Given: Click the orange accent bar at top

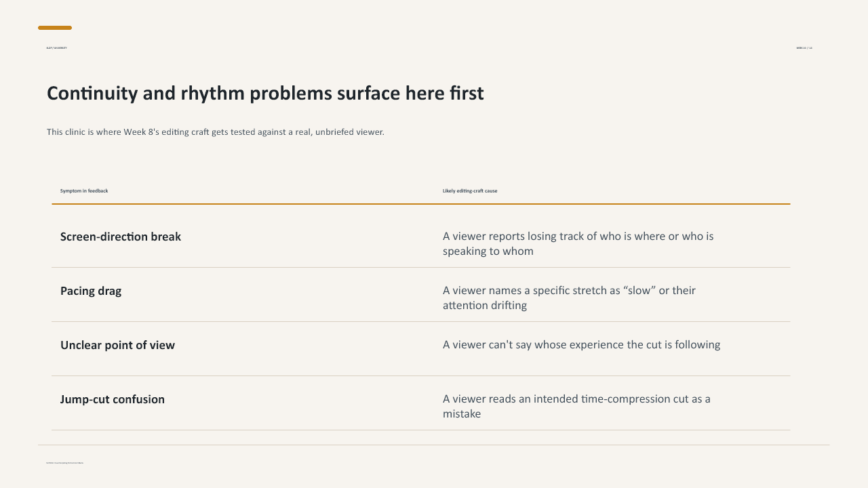Looking at the screenshot, I should [55, 28].
